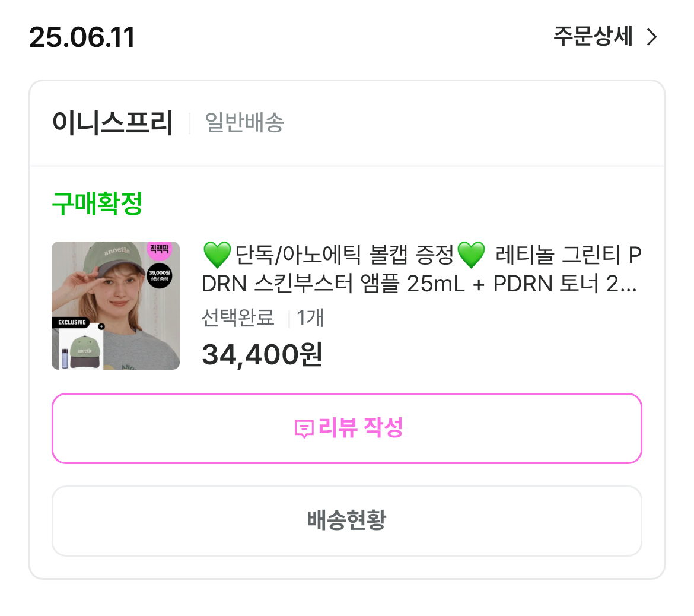Click the EXCLUSIVE label on the product image
The image size is (694, 616).
[72, 322]
